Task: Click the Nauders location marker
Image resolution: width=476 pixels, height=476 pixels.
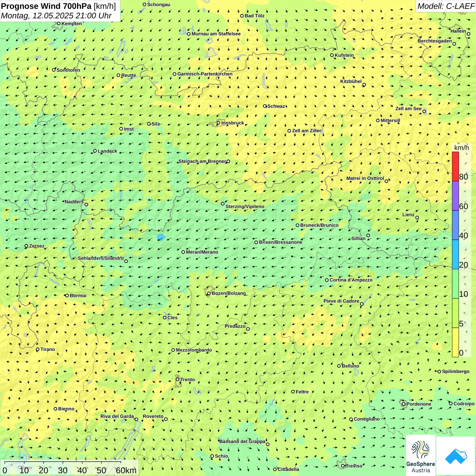Action: pyautogui.click(x=86, y=204)
